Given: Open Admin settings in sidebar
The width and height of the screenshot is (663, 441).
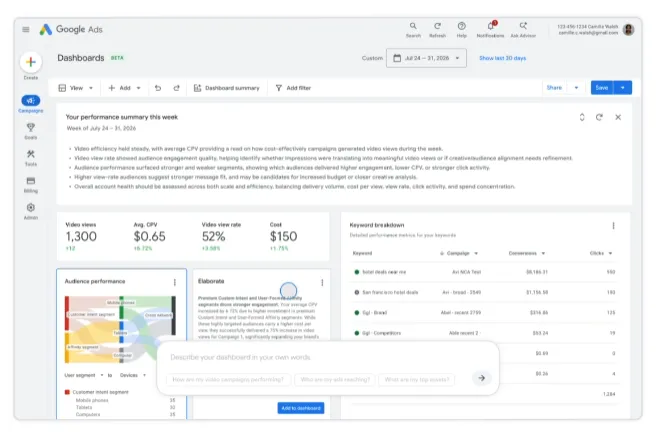Looking at the screenshot, I should (x=30, y=211).
